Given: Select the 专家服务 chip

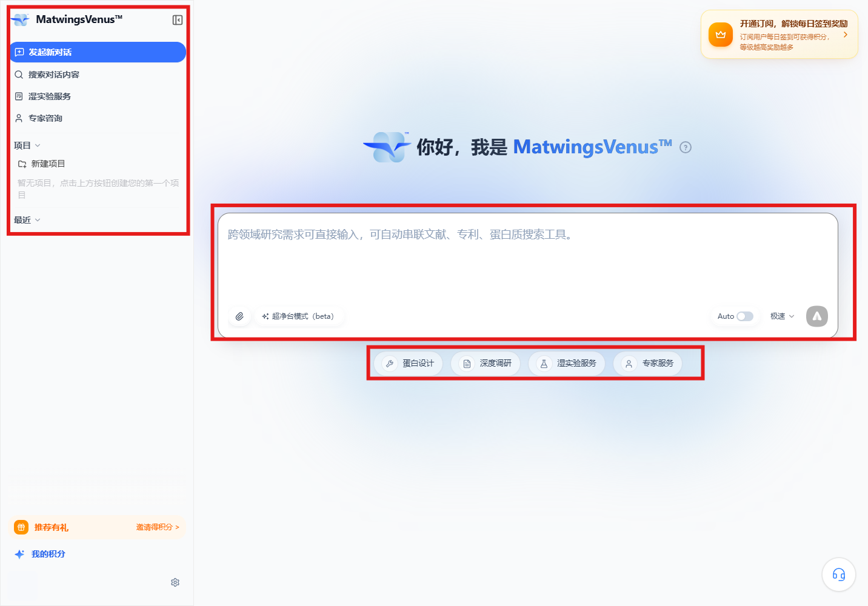Looking at the screenshot, I should [x=648, y=364].
